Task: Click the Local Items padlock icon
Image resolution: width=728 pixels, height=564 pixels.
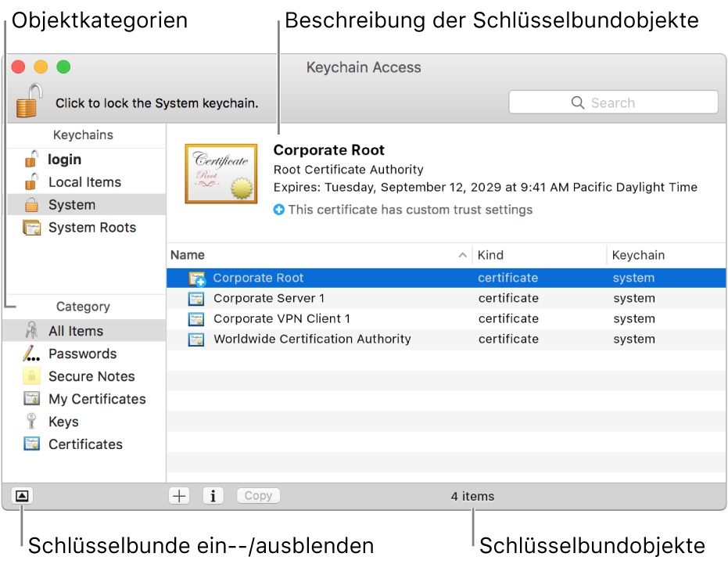Action: click(x=31, y=181)
